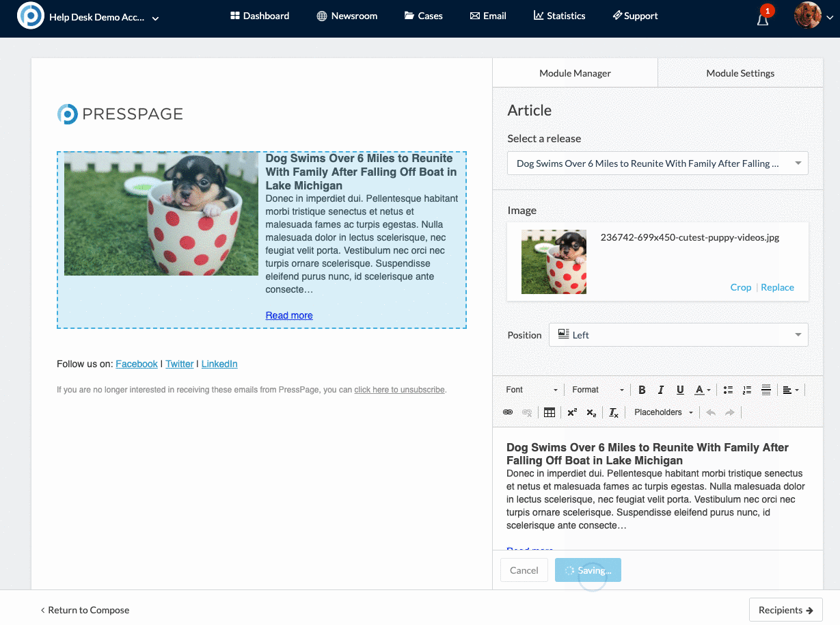The image size is (840, 625).
Task: Open the text color picker
Action: coord(703,390)
